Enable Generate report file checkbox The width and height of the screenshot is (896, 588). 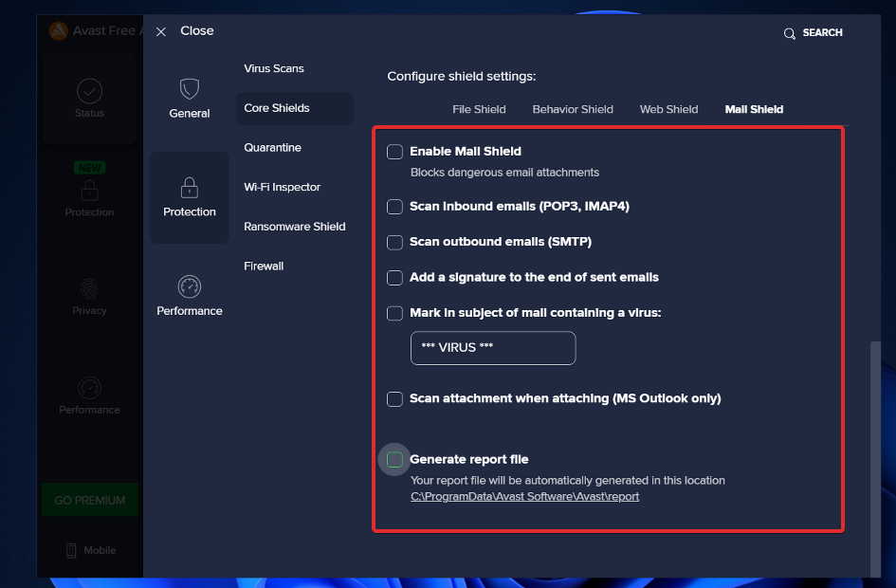tap(394, 459)
